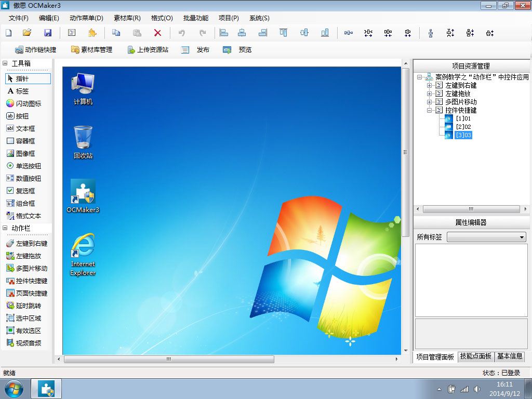Screen dimensions: 532x399
Task: Choose the 数值按钮 numeric button tool
Action: 24,179
